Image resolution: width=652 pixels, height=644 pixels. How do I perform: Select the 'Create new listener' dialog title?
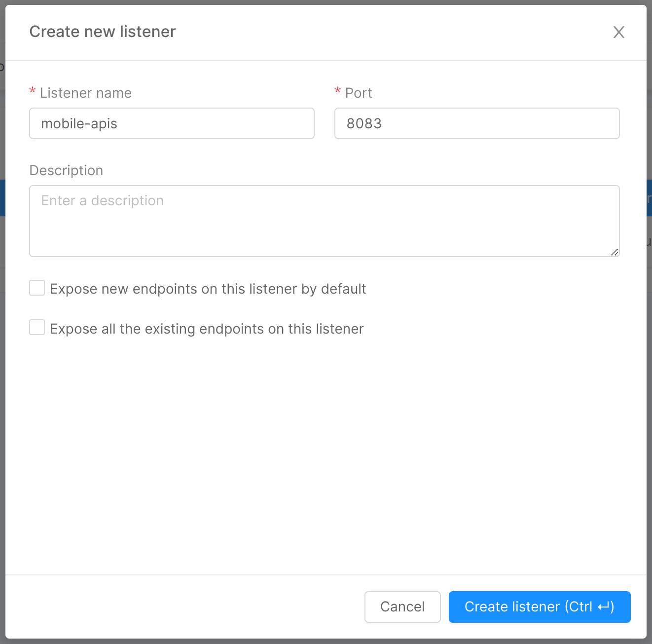click(103, 32)
